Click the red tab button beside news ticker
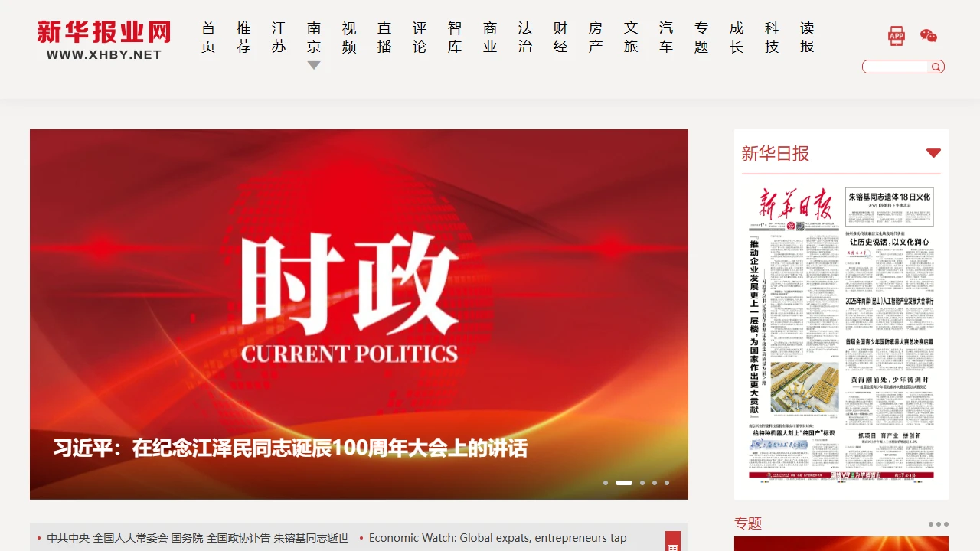980x551 pixels. [673, 541]
